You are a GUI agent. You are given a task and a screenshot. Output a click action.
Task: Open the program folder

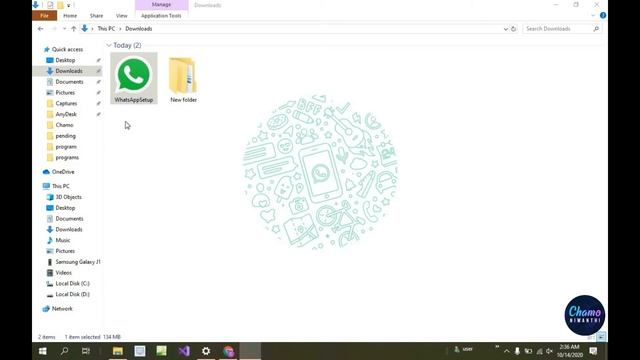[x=66, y=147]
